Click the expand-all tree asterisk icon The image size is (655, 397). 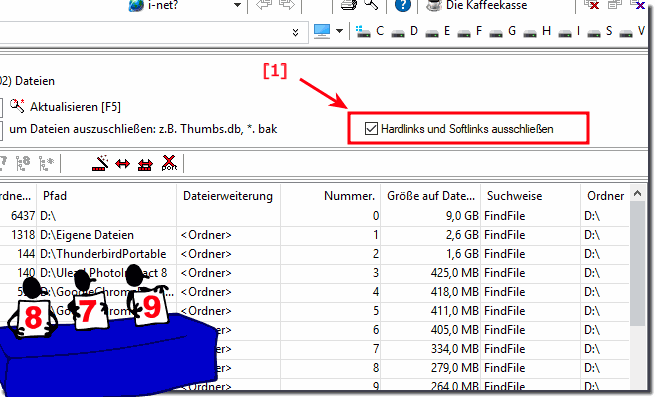tap(46, 163)
